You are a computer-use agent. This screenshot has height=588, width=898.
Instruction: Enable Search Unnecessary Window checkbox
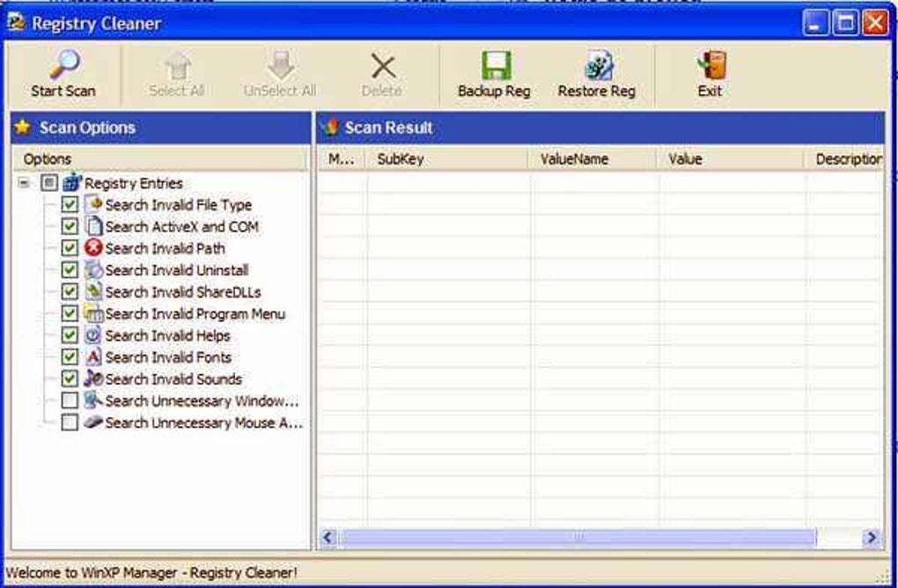point(70,401)
